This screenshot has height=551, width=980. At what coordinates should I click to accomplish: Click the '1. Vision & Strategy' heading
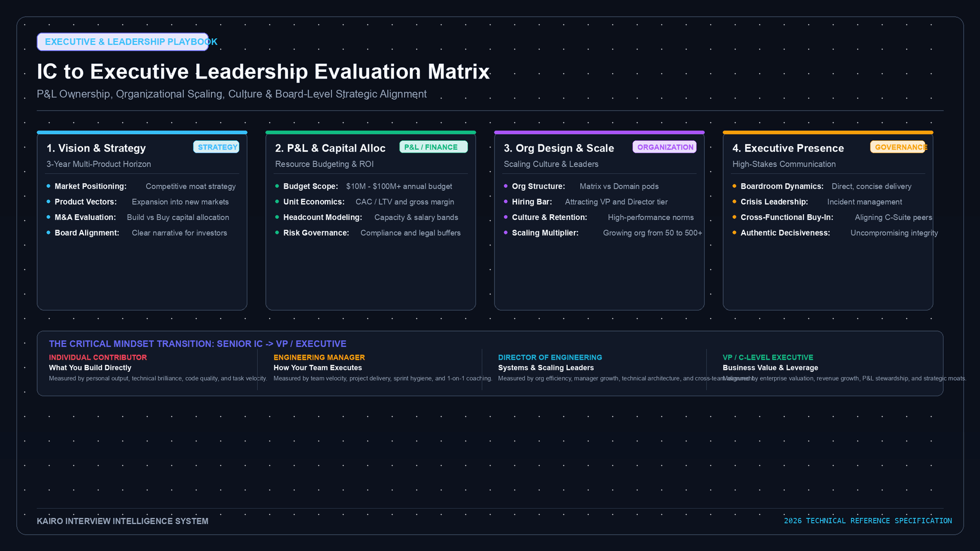coord(96,148)
